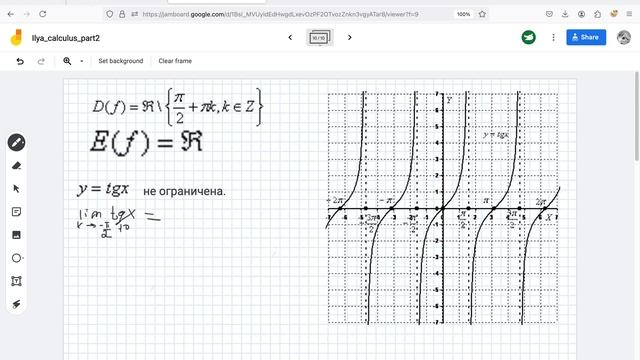Click the text 'не ограничена.' on the board
Viewport: 640px width, 360px height.
coord(184,191)
